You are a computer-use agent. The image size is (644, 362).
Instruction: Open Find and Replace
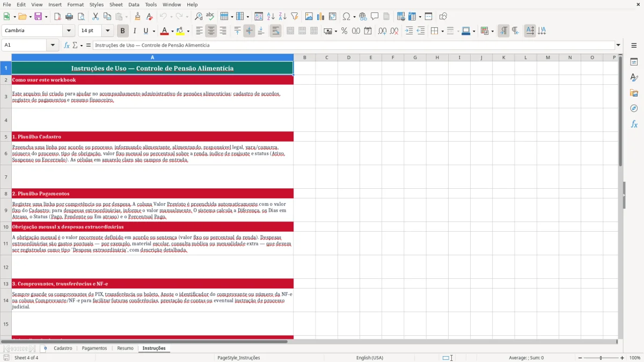pyautogui.click(x=199, y=17)
